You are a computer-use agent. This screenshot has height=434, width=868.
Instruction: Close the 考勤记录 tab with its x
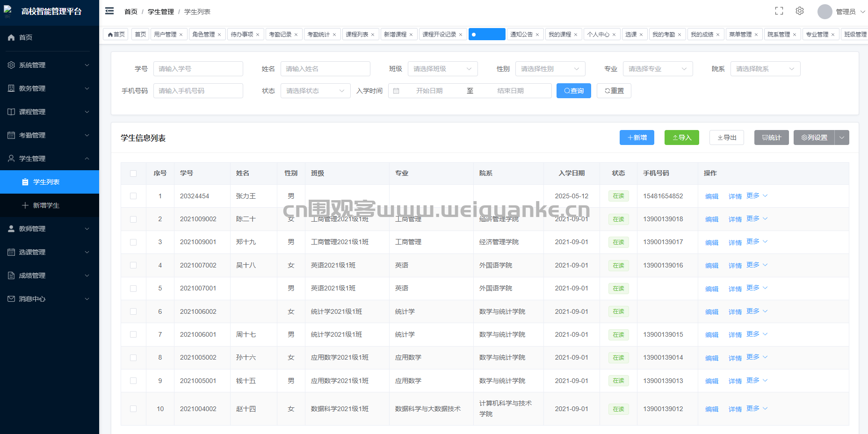click(296, 35)
